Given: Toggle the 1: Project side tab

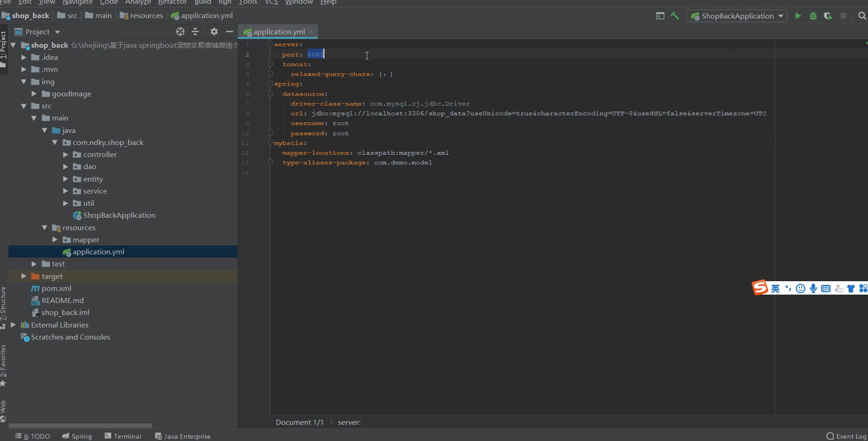Looking at the screenshot, I should coord(3,46).
